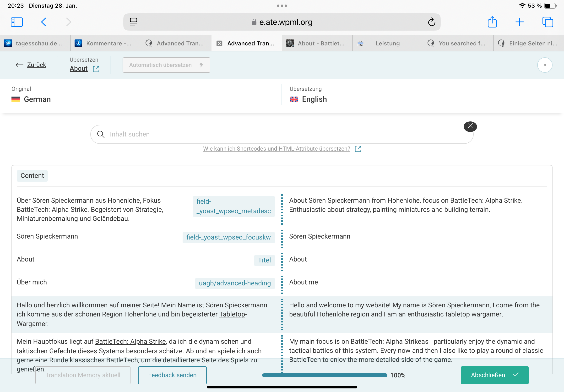Click the Zurück back link
The width and height of the screenshot is (564, 392).
[37, 65]
